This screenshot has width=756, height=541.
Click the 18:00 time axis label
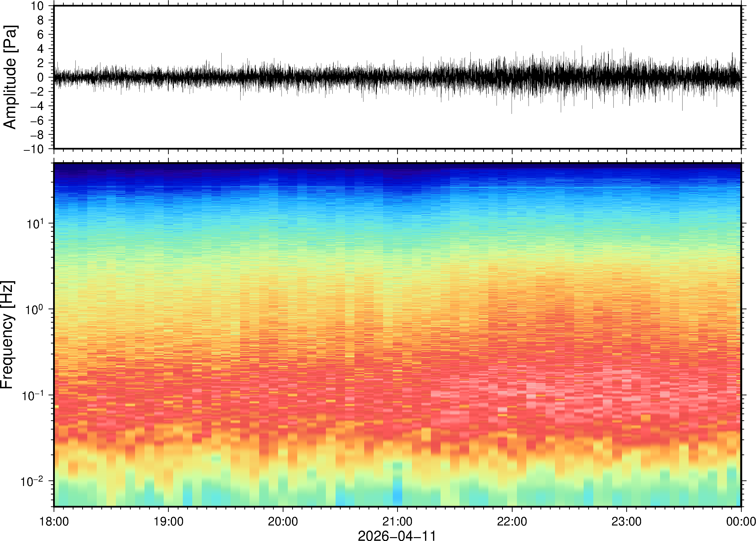click(x=54, y=521)
